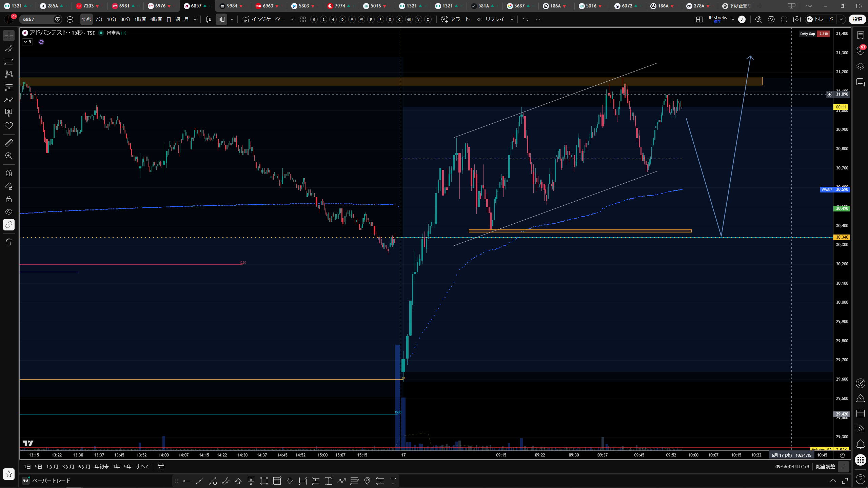Open the layout setup grid icon

(699, 20)
